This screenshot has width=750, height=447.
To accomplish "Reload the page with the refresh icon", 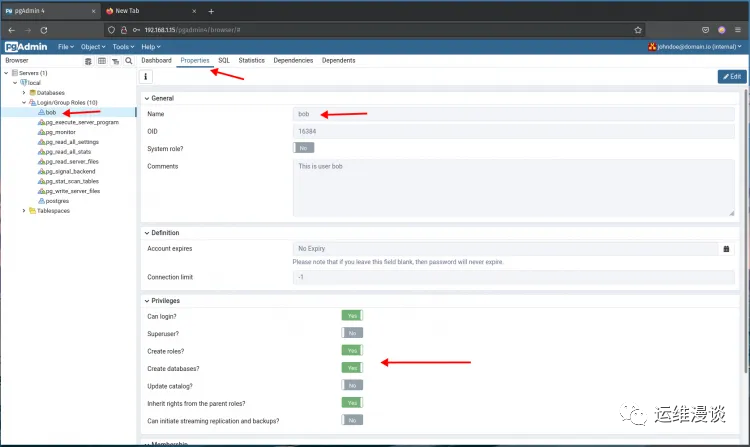I will point(44,30).
